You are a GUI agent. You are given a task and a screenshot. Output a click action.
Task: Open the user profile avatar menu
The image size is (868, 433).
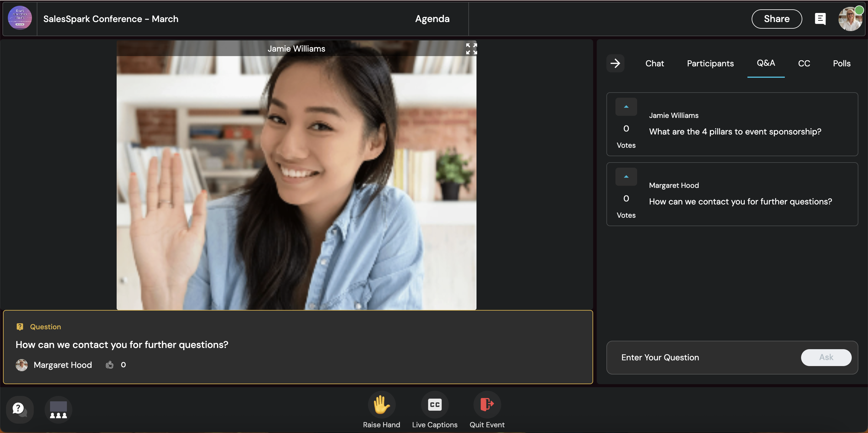pos(850,19)
